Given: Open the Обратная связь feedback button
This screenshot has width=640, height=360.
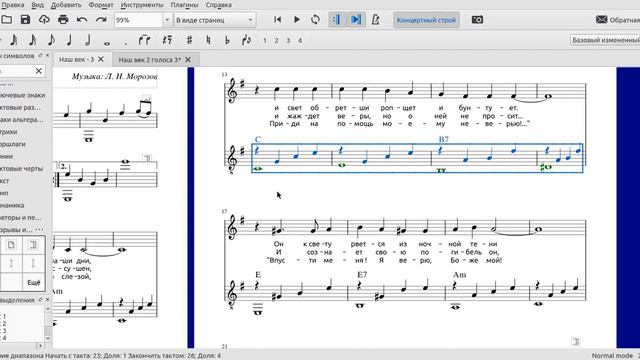Looking at the screenshot, I should (618, 20).
